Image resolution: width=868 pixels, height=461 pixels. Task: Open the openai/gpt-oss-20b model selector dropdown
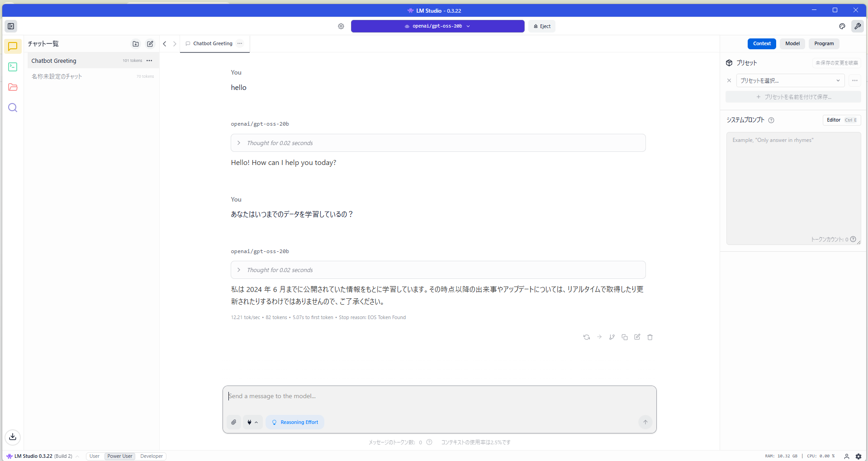437,26
